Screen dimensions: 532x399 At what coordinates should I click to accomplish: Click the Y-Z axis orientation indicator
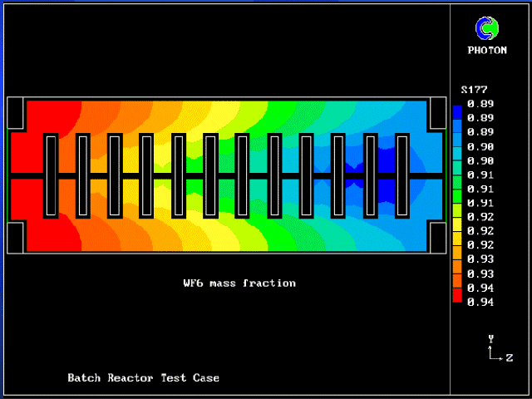tap(495, 349)
